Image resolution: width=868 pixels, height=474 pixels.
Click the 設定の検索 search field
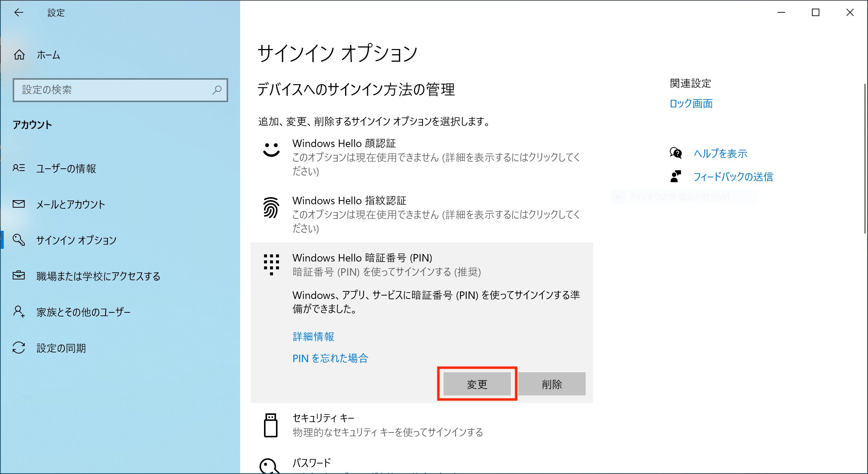coord(120,90)
